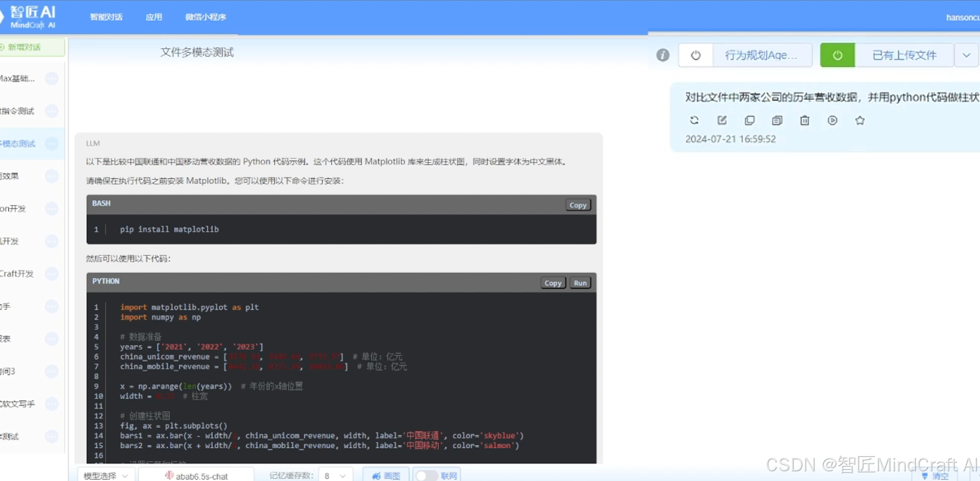Select the on开发 conversation in sidebar
Screen dimensions: 980x481
click(13, 209)
